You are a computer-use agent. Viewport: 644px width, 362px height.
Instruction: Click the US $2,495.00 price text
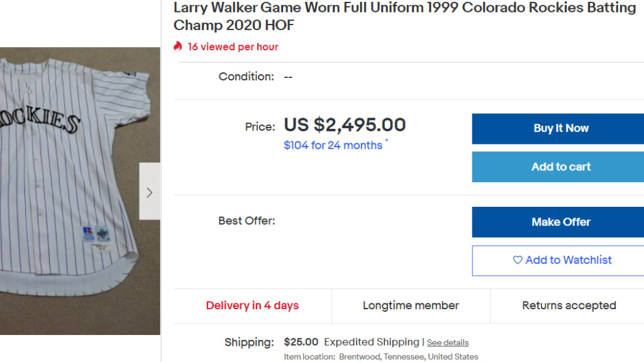(345, 125)
